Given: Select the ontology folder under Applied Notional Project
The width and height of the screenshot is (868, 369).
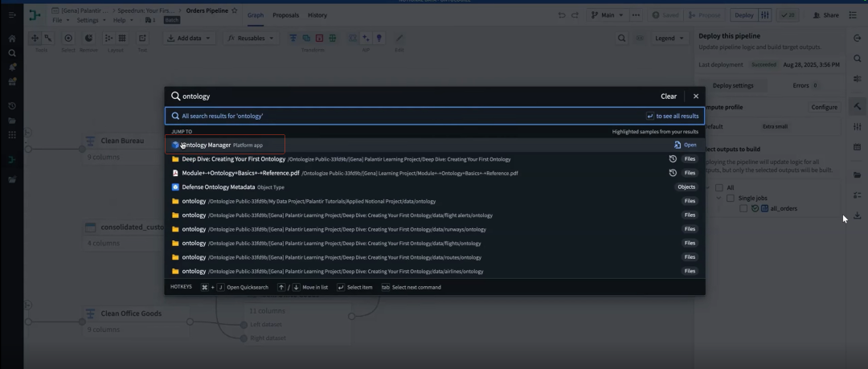Looking at the screenshot, I should tap(435, 201).
